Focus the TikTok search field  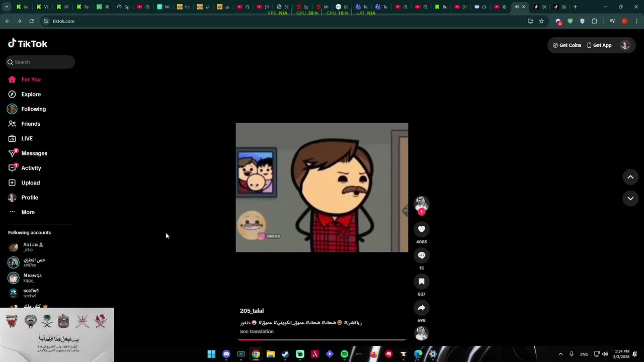(40, 62)
